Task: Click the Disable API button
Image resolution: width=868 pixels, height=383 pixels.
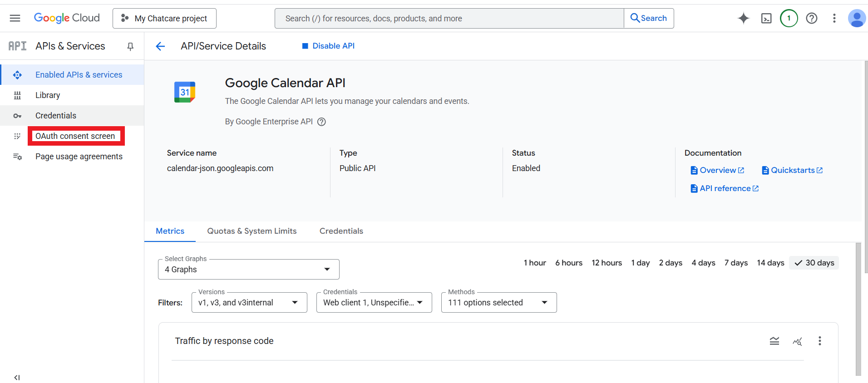Action: (x=328, y=46)
